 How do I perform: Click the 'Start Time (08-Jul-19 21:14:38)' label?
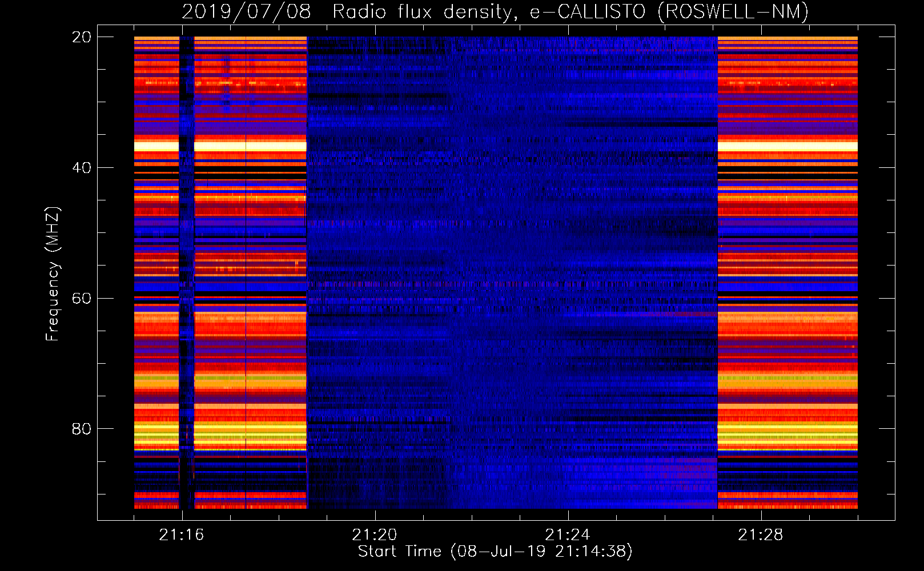495,552
